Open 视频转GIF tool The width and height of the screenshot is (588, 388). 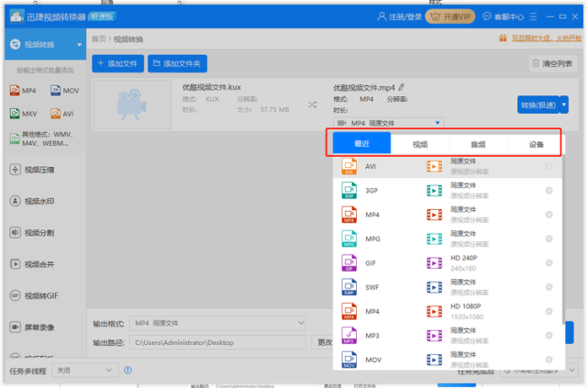(34, 295)
